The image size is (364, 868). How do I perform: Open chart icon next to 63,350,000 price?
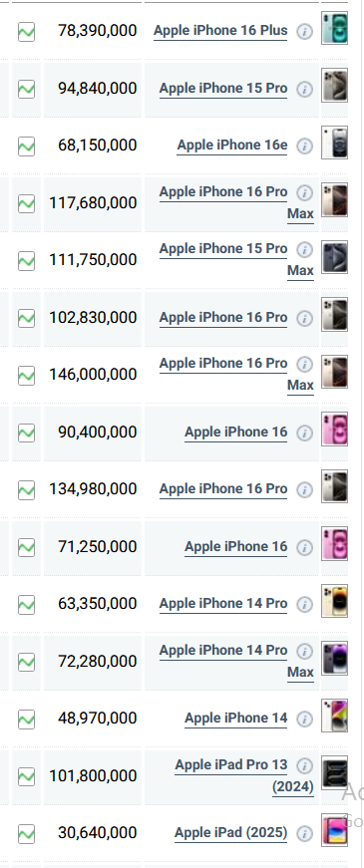(26, 605)
